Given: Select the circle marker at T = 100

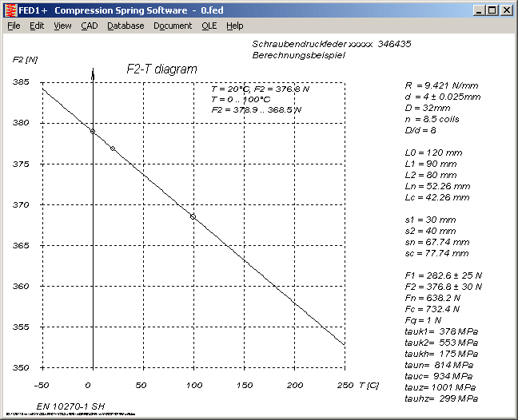Looking at the screenshot, I should pyautogui.click(x=193, y=216).
